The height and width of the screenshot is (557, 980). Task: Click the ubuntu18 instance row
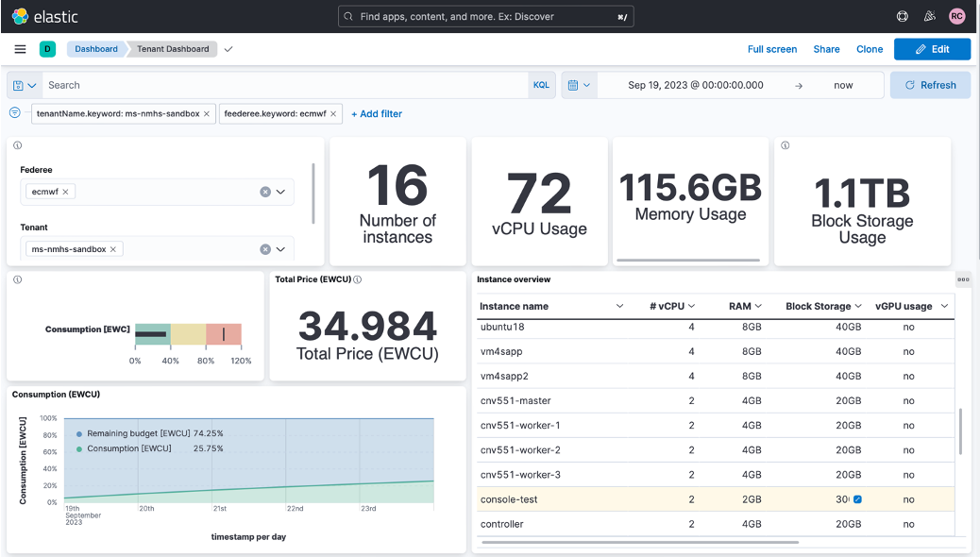716,327
